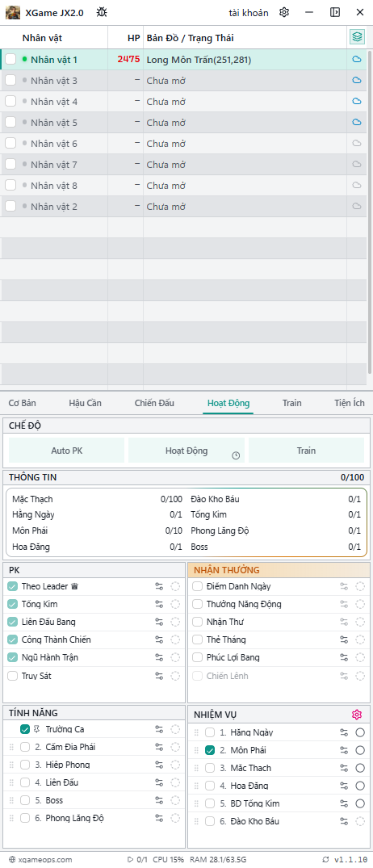The image size is (373, 868).
Task: Open settings sliders for Môn Phái task
Action: pos(344,750)
